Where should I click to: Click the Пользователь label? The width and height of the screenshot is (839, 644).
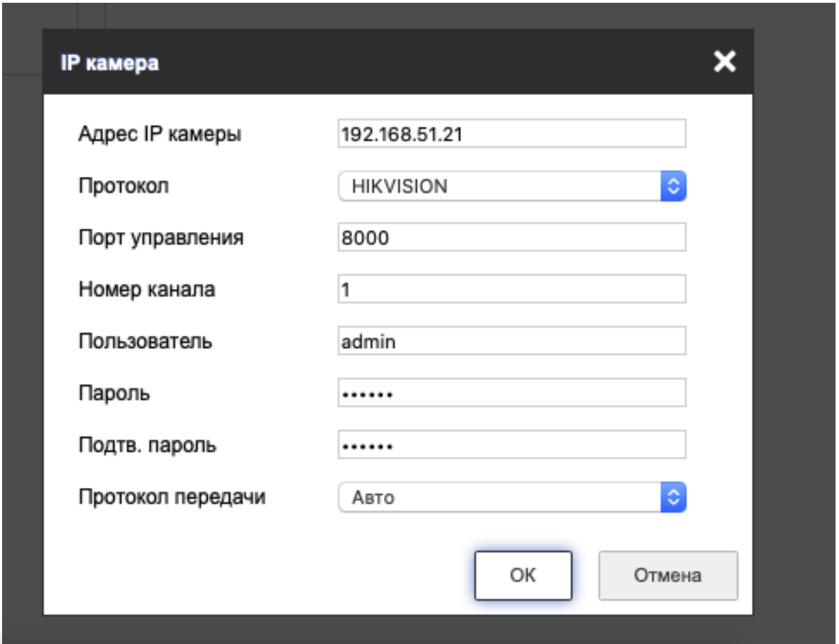tap(146, 342)
